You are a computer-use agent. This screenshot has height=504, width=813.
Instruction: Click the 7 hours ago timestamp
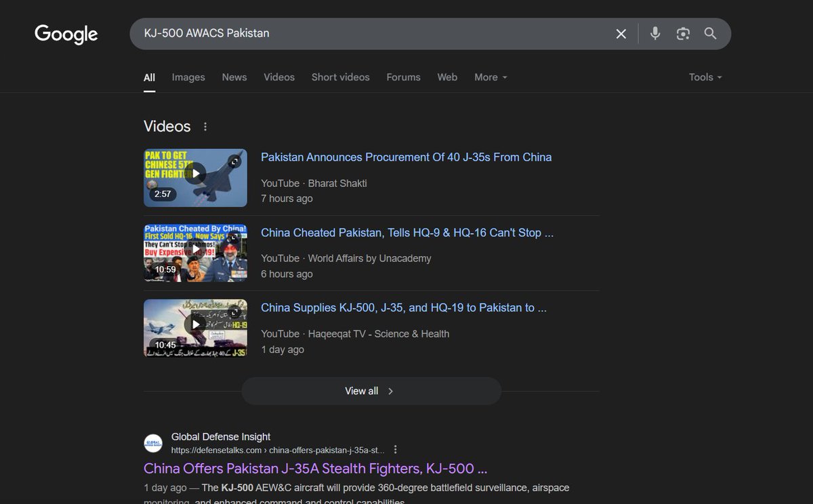(x=287, y=198)
